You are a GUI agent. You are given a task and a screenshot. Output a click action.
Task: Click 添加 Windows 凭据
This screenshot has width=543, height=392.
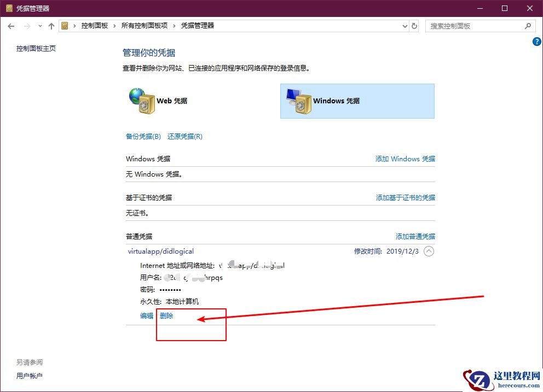[x=405, y=159]
